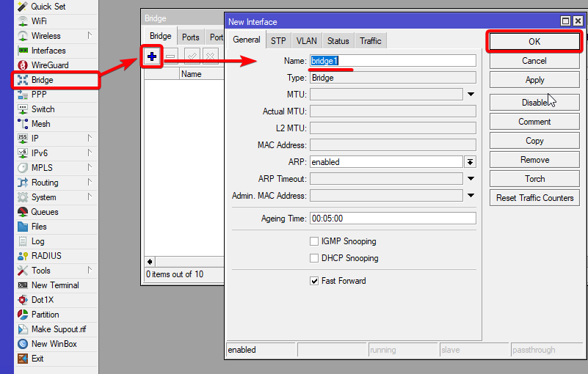Click the Apply button

point(534,80)
